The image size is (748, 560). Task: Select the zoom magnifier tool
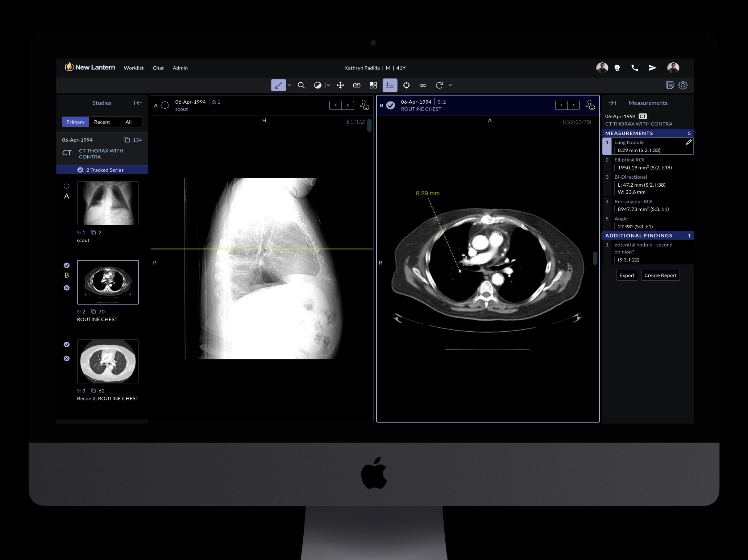(301, 85)
